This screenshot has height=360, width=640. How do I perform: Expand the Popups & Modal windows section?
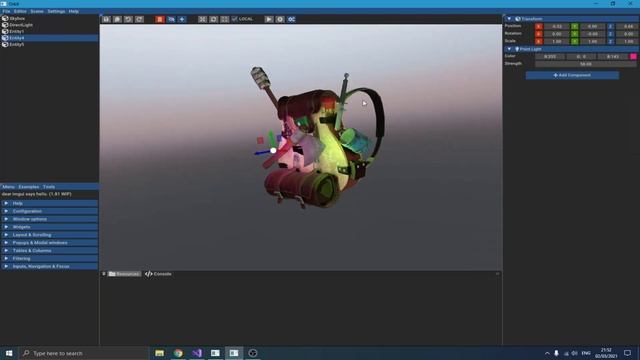pos(49,243)
